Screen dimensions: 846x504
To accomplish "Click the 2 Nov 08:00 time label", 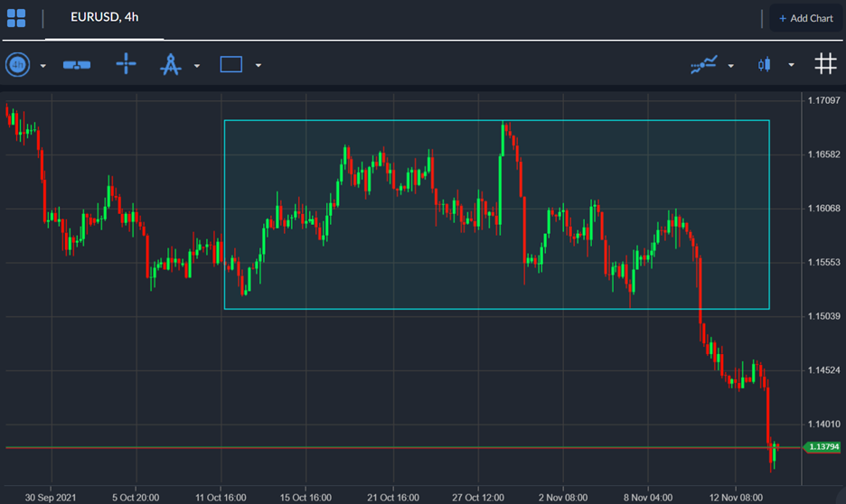I will point(563,498).
